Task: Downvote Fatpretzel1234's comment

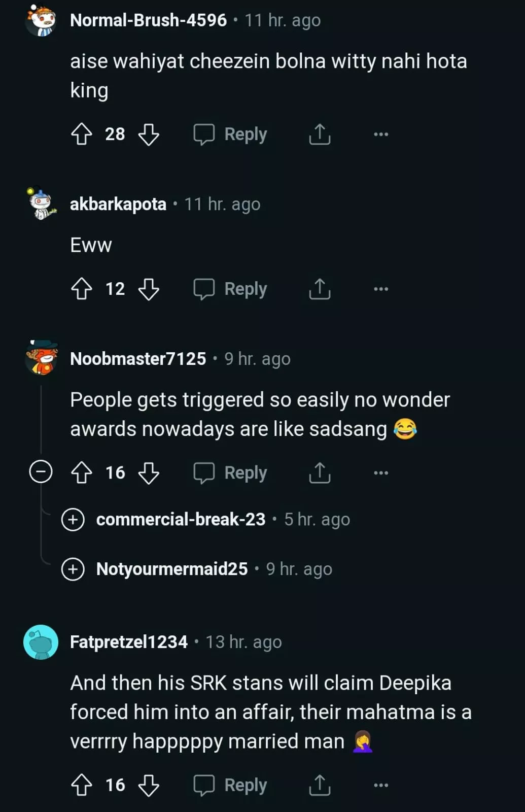Action: pos(149,785)
